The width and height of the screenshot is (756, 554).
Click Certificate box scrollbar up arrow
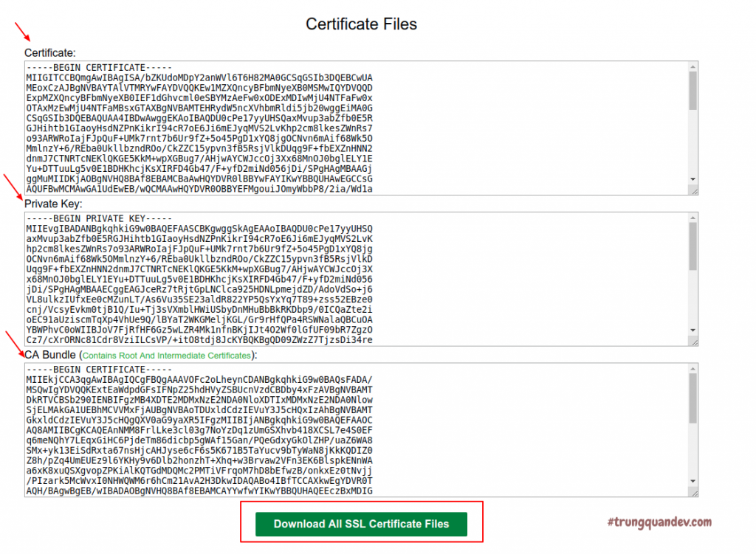pos(693,66)
